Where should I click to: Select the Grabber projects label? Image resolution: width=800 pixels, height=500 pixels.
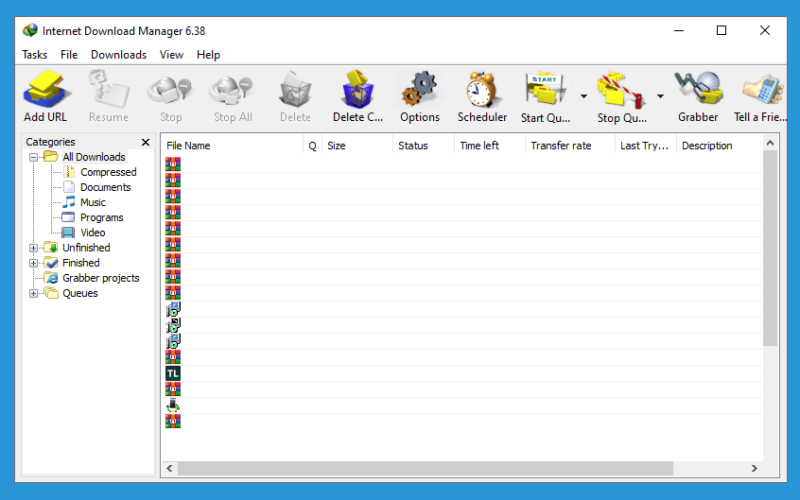[101, 278]
